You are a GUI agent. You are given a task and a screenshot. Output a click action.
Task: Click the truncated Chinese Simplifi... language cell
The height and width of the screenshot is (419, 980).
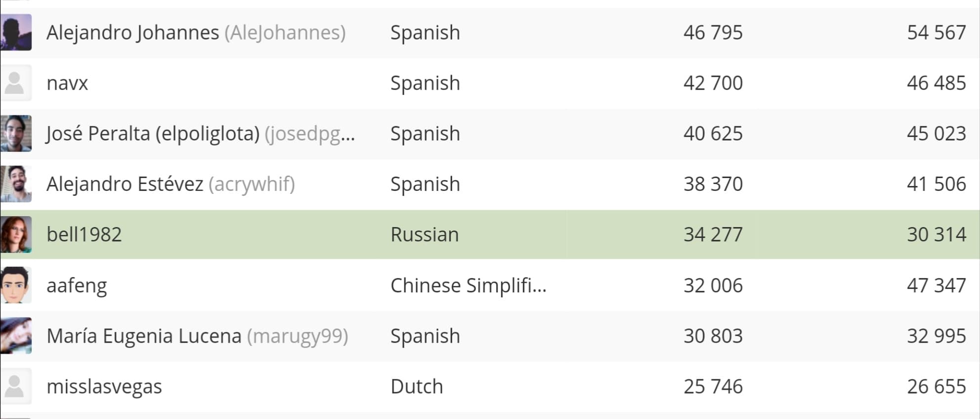pyautogui.click(x=469, y=286)
